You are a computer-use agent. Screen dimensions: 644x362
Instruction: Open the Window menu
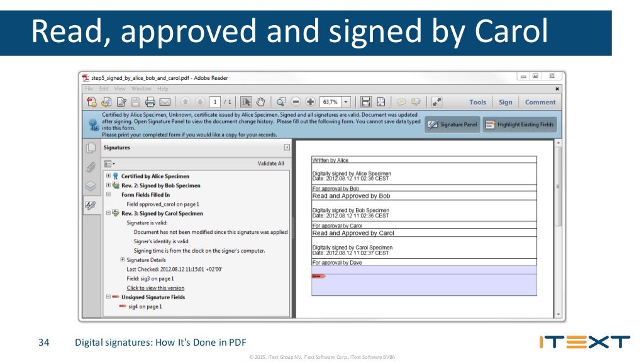[x=142, y=89]
